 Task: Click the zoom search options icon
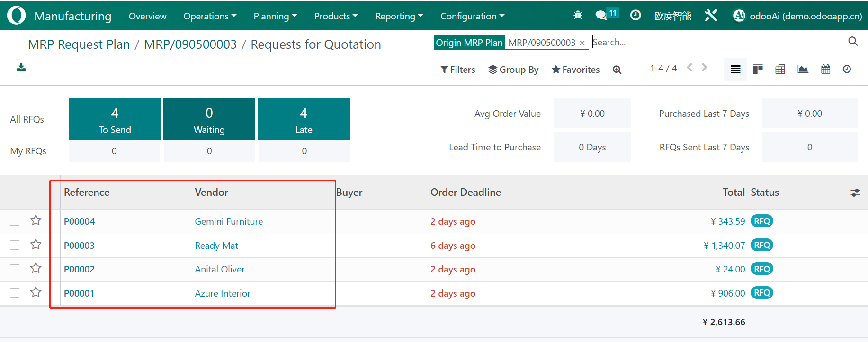(617, 70)
